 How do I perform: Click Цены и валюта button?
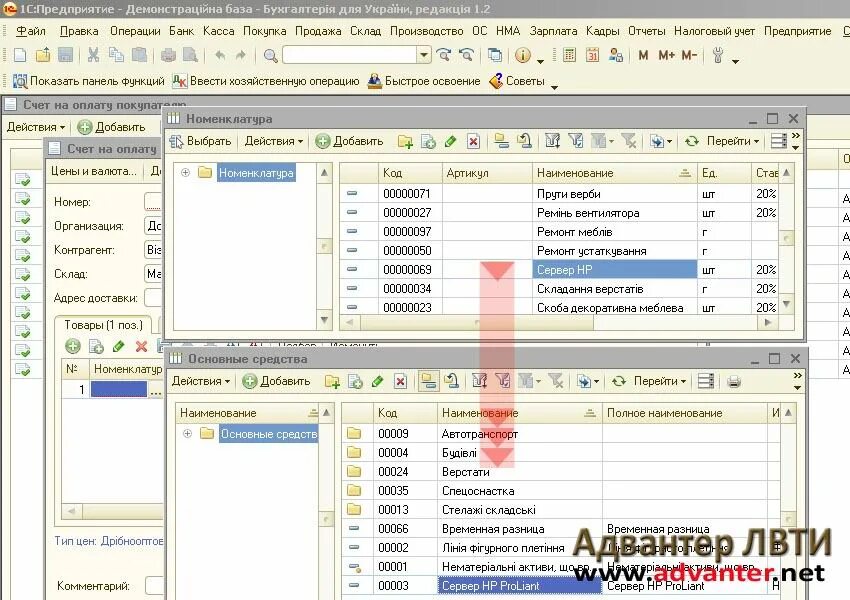[94, 171]
